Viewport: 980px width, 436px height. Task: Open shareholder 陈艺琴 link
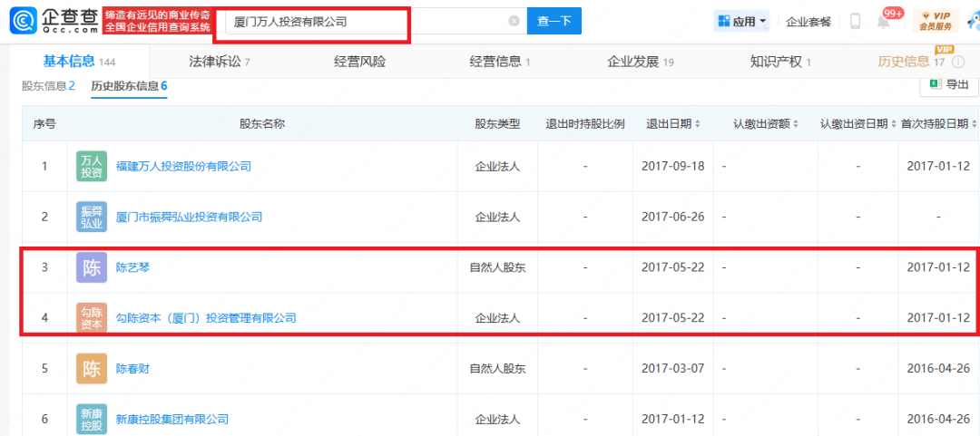tap(133, 267)
